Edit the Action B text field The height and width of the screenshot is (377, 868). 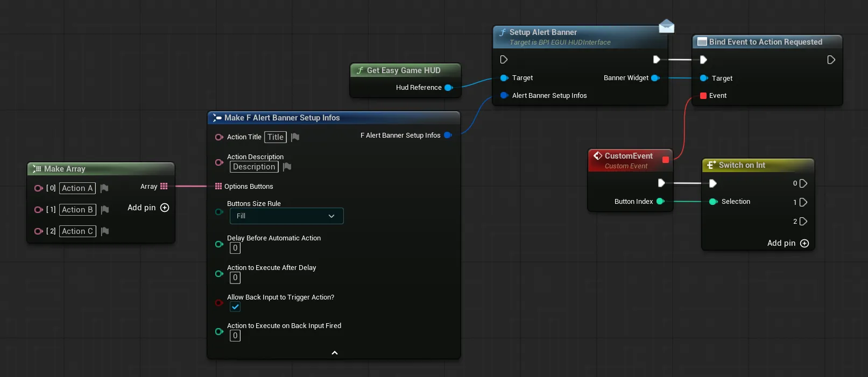[x=77, y=210]
